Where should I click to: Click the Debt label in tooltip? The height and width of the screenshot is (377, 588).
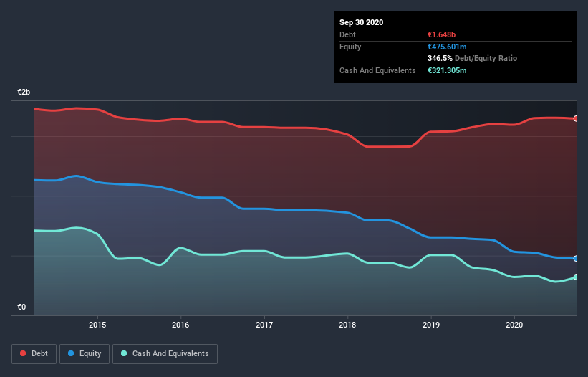tap(347, 34)
